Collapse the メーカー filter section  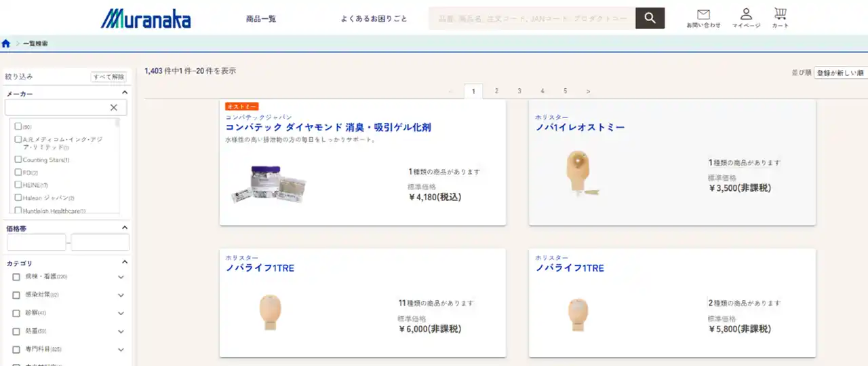coord(124,93)
